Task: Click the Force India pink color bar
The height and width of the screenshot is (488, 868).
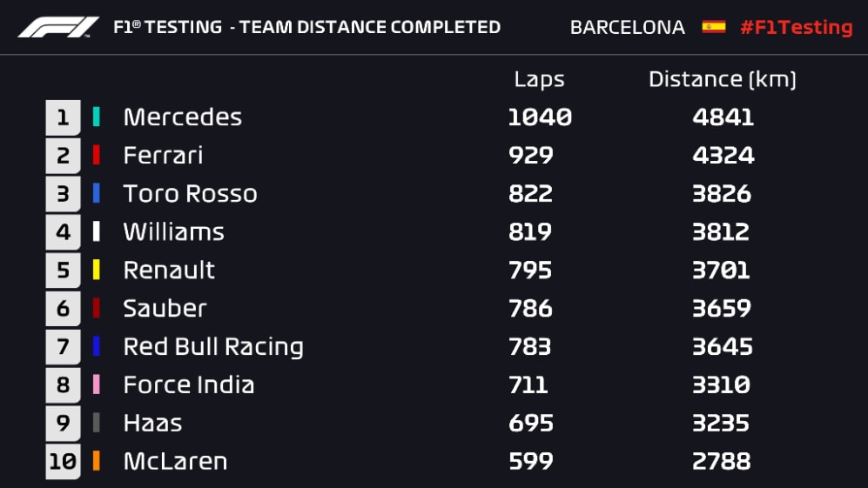Action: click(96, 384)
